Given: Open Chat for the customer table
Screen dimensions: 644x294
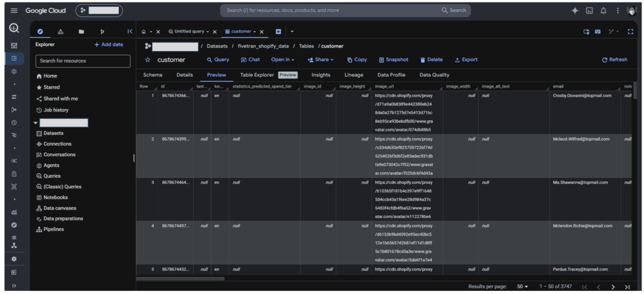Looking at the screenshot, I should [x=250, y=60].
